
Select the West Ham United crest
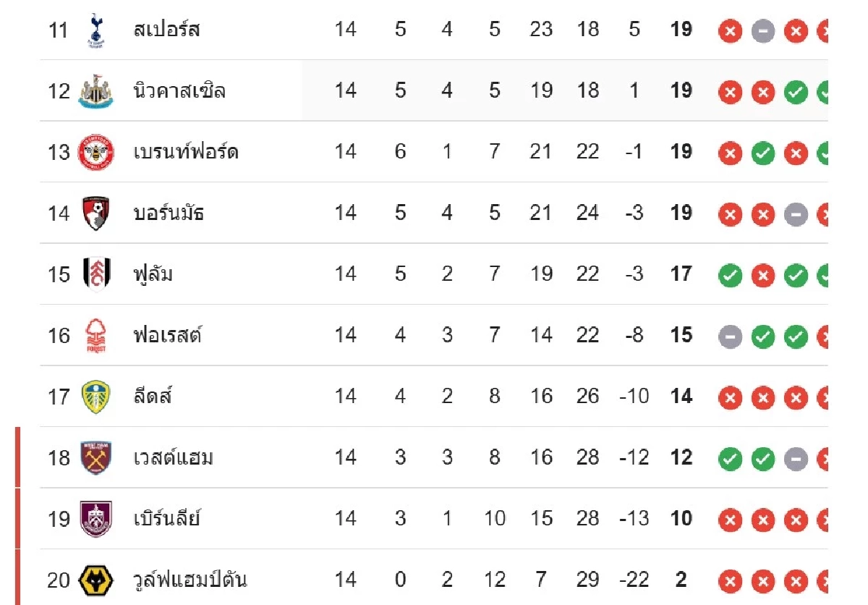tap(95, 457)
